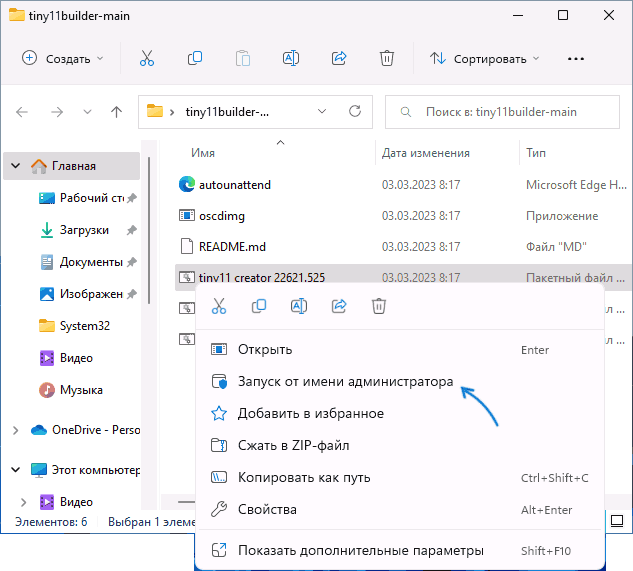The height and width of the screenshot is (571, 633).
Task: Select Открыть in the context menu
Action: tap(400, 349)
